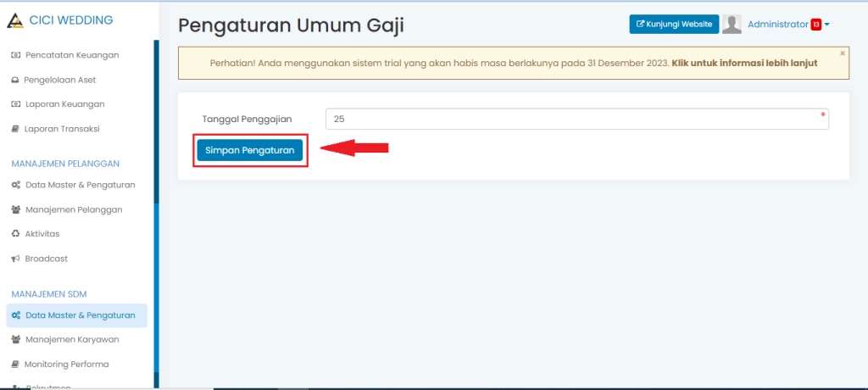Viewport: 868px width, 390px height.
Task: Click the Tanggal Penggajian label
Action: 247,119
